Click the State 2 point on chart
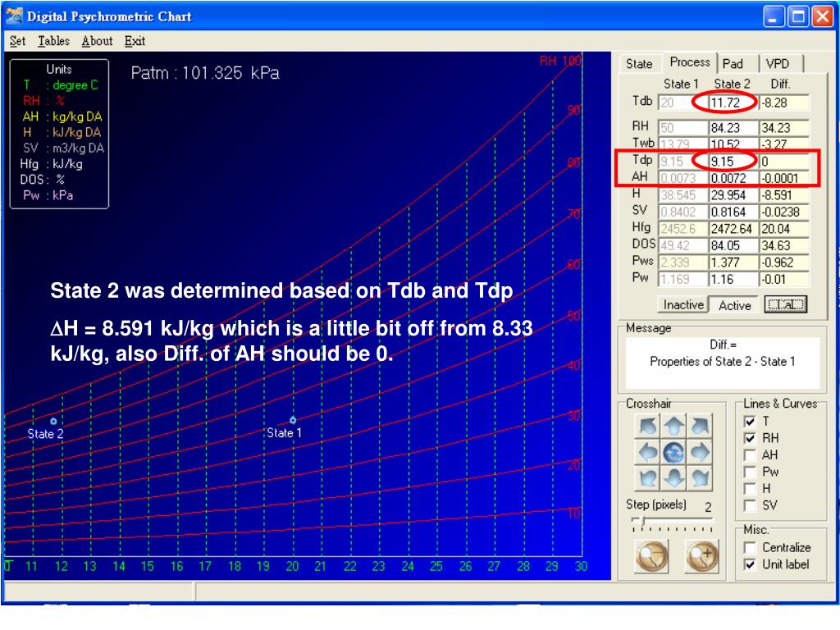 53,421
